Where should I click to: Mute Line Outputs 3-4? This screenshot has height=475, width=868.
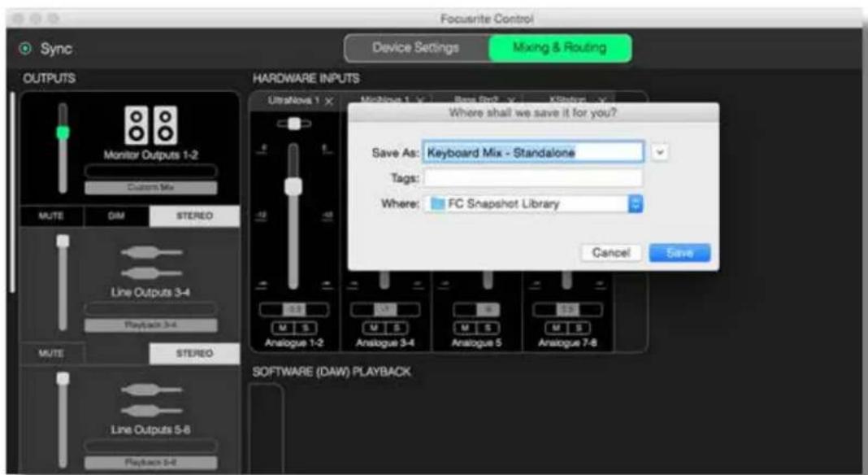point(51,353)
